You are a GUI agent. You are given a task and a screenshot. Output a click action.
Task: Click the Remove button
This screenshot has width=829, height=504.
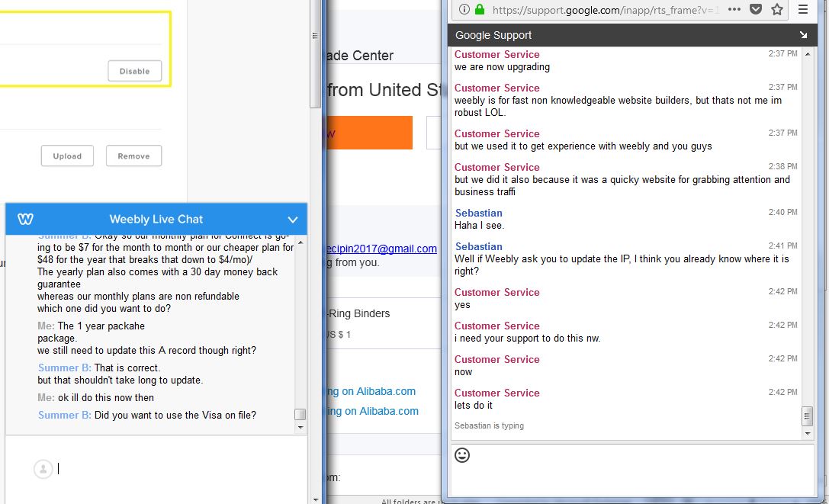[x=133, y=156]
